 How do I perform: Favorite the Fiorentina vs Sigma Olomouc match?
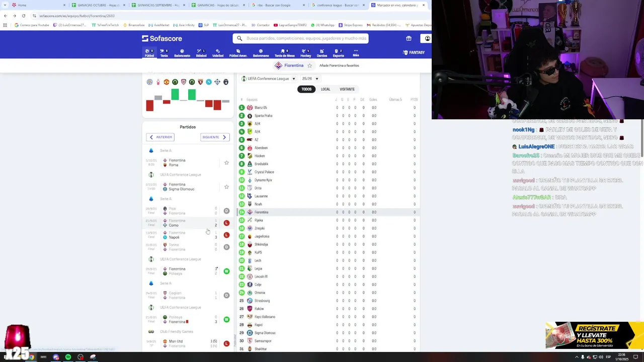226,187
